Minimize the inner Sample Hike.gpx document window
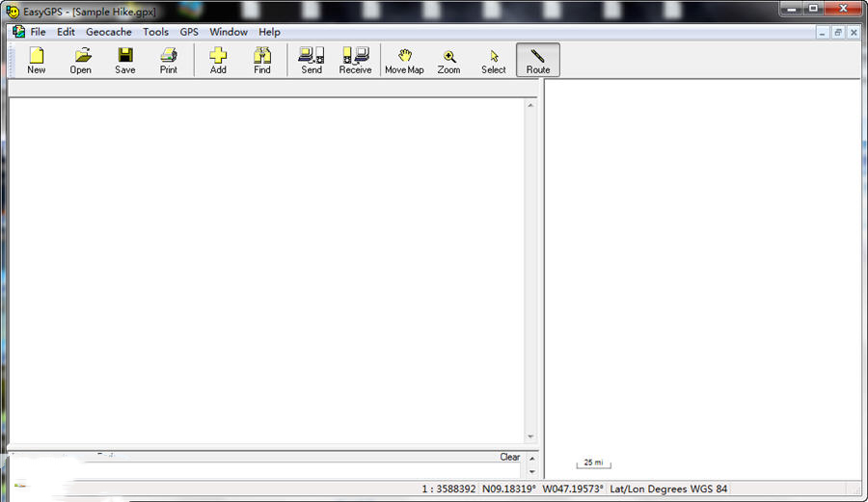Screen dimensions: 868x502 822,33
